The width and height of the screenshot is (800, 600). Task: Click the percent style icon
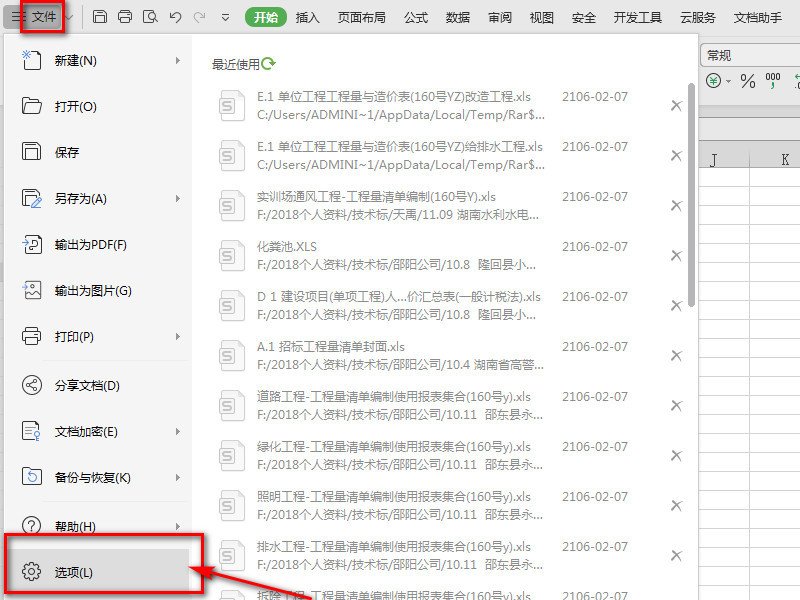click(748, 81)
